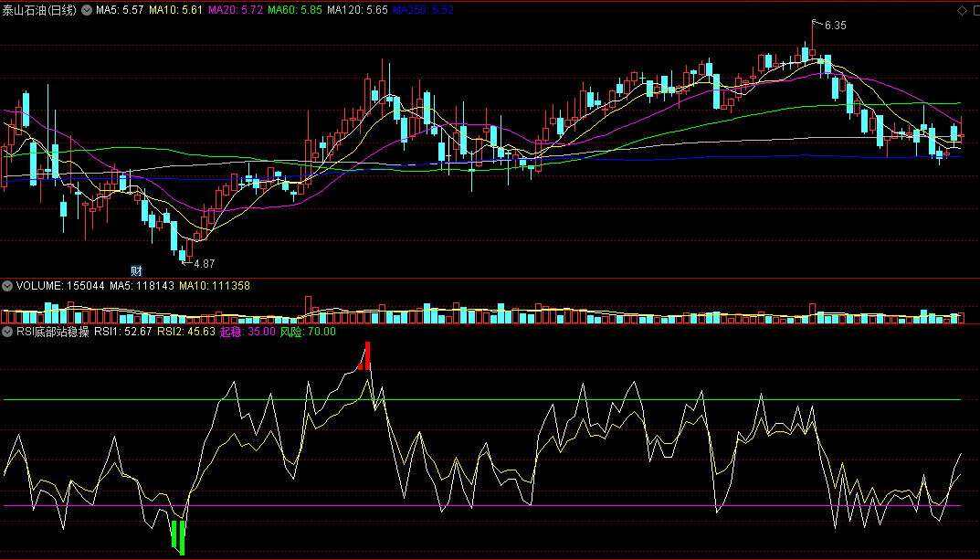The width and height of the screenshot is (980, 560).
Task: Click RSI1: 52.67 value
Action: click(x=123, y=332)
